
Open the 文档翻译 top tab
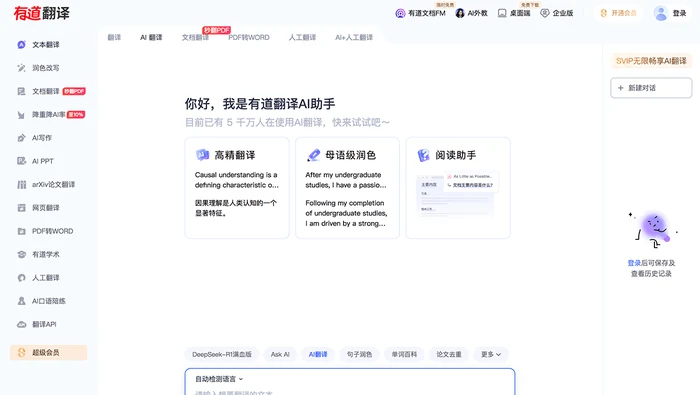195,37
